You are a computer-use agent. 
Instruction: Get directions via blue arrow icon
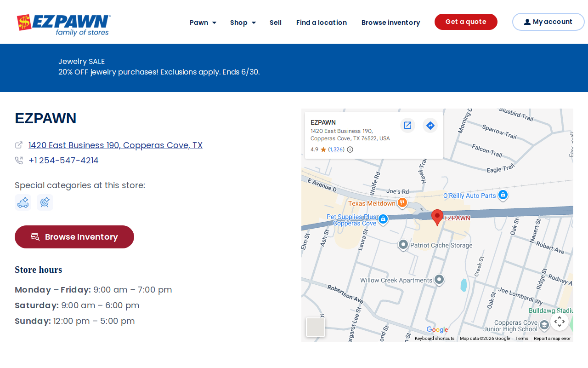(430, 125)
